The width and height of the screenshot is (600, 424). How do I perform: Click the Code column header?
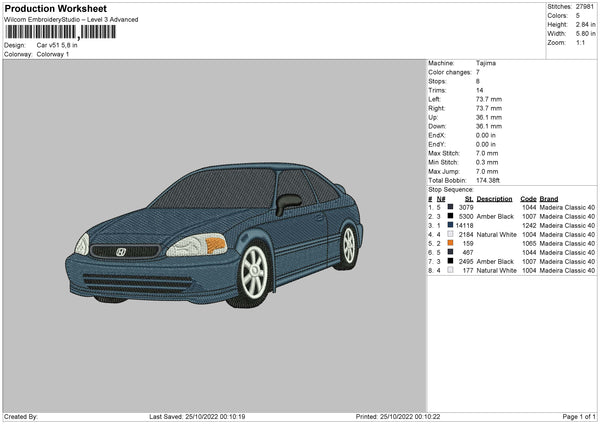pyautogui.click(x=528, y=198)
